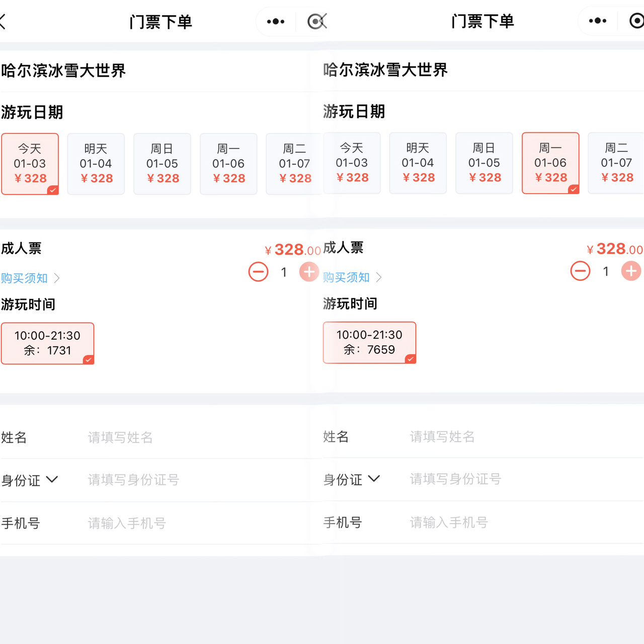Select 今天 01-03 date on right screen

[x=352, y=163]
